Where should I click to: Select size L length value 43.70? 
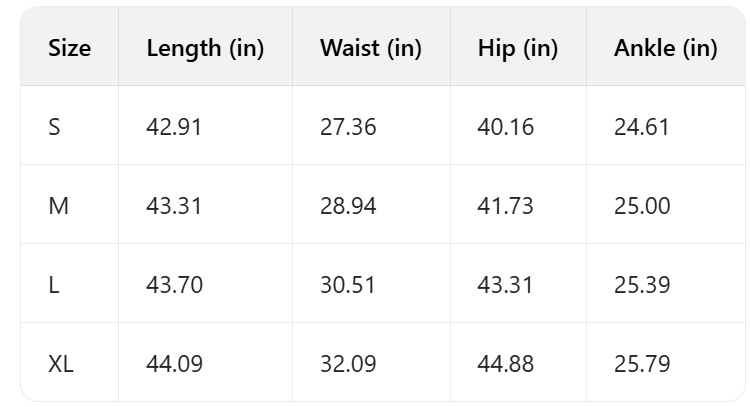[175, 285]
